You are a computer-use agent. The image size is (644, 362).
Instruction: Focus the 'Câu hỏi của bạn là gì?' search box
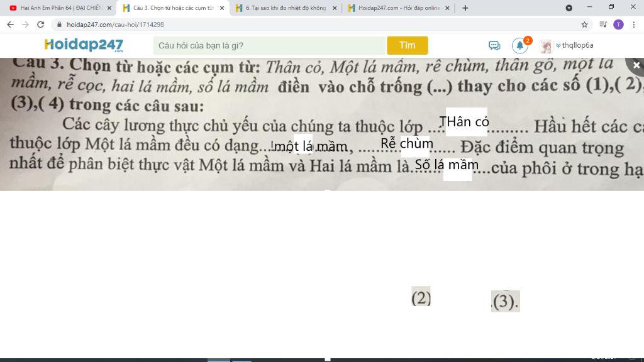pyautogui.click(x=270, y=45)
